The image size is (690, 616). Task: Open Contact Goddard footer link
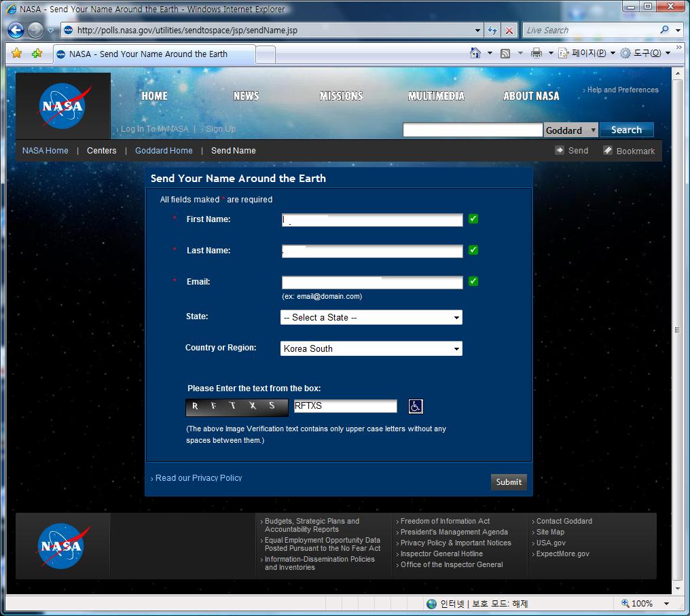click(564, 521)
